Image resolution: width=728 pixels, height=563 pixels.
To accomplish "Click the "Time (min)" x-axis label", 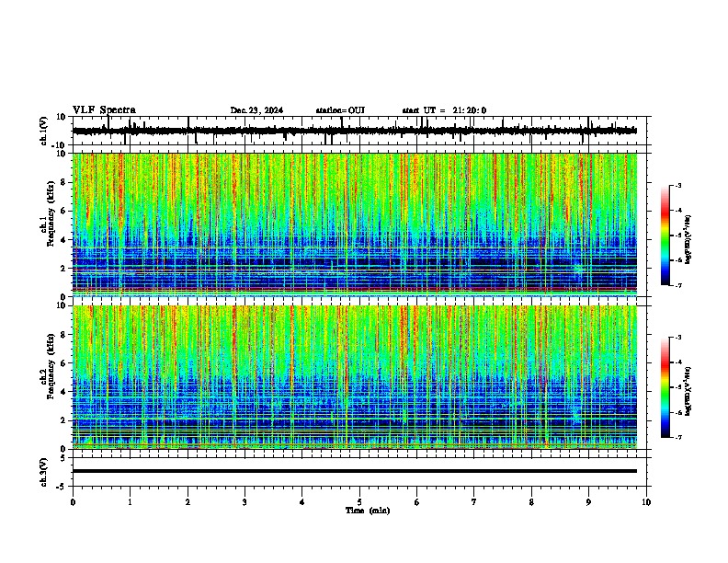I will click(368, 511).
